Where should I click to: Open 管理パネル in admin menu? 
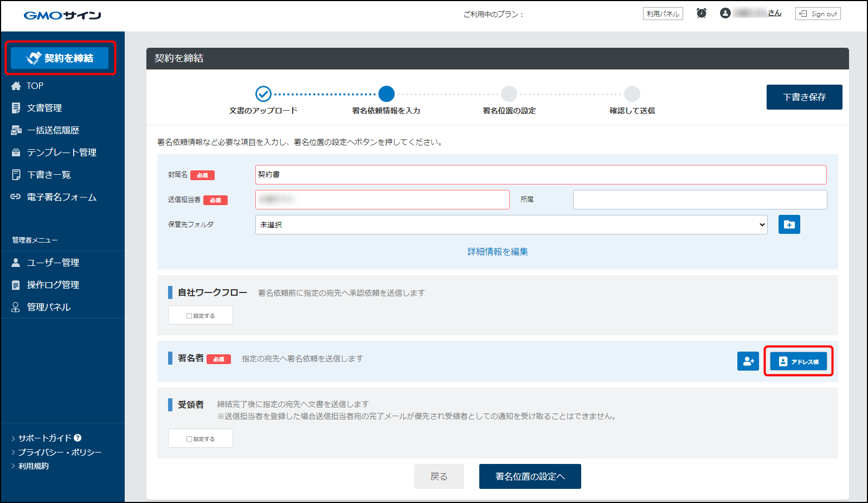pyautogui.click(x=49, y=307)
